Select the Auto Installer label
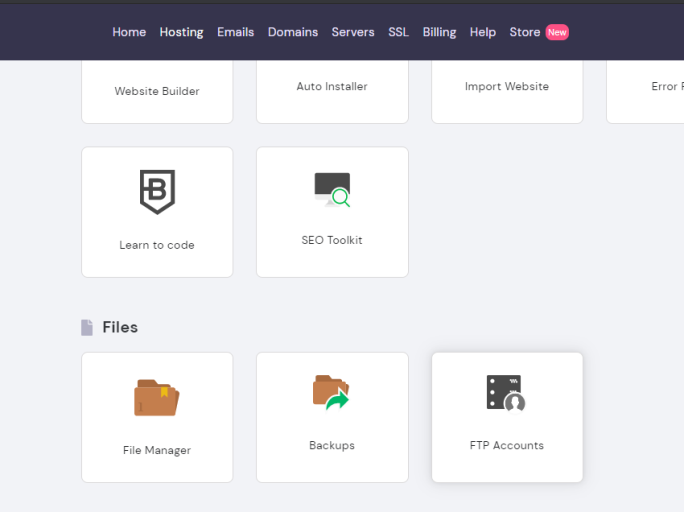The image size is (684, 512). 332,86
